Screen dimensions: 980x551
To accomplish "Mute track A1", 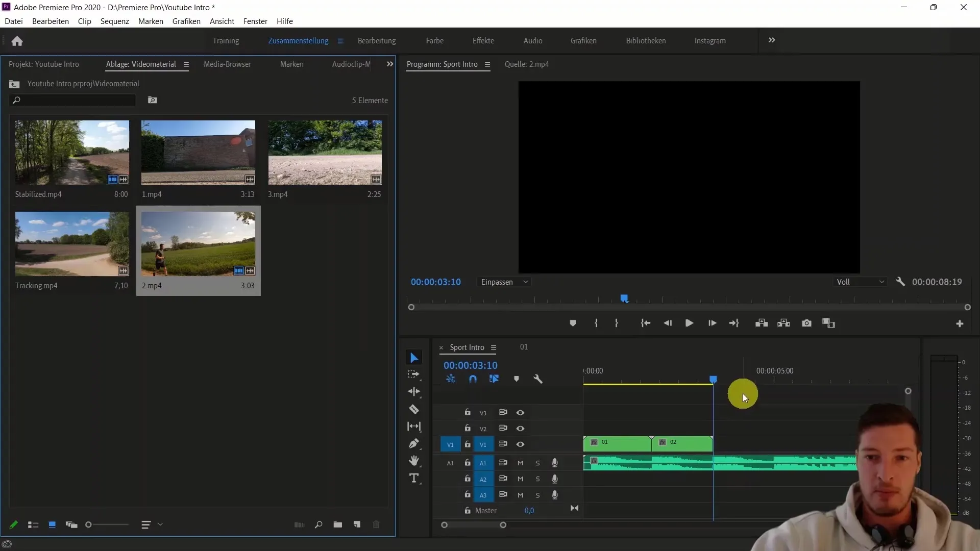I will [520, 463].
